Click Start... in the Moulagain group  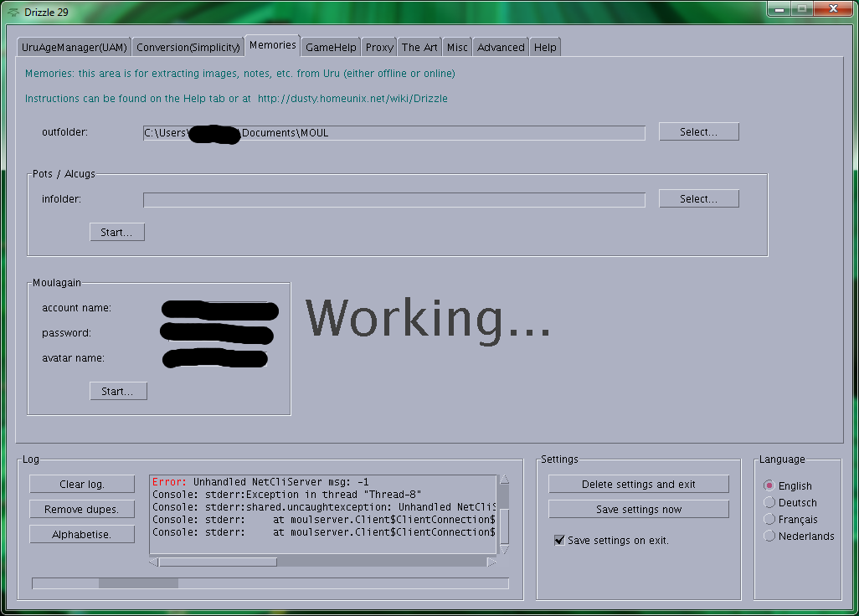point(118,391)
